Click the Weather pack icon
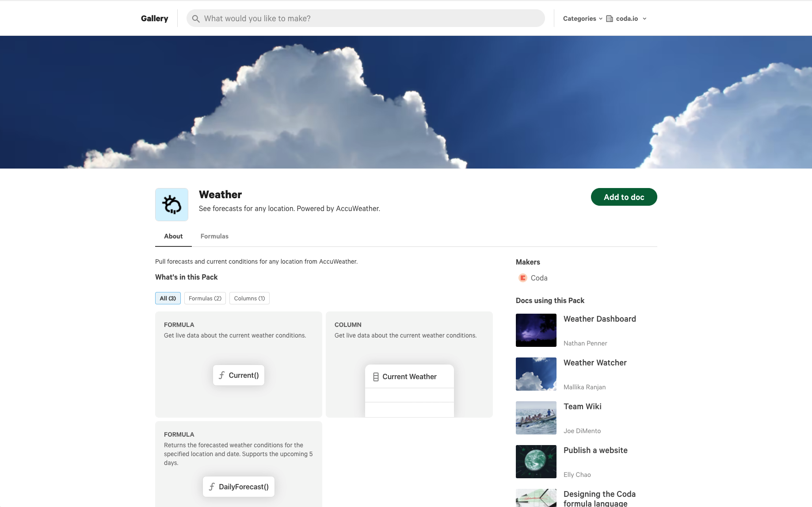The height and width of the screenshot is (507, 812). [x=172, y=204]
